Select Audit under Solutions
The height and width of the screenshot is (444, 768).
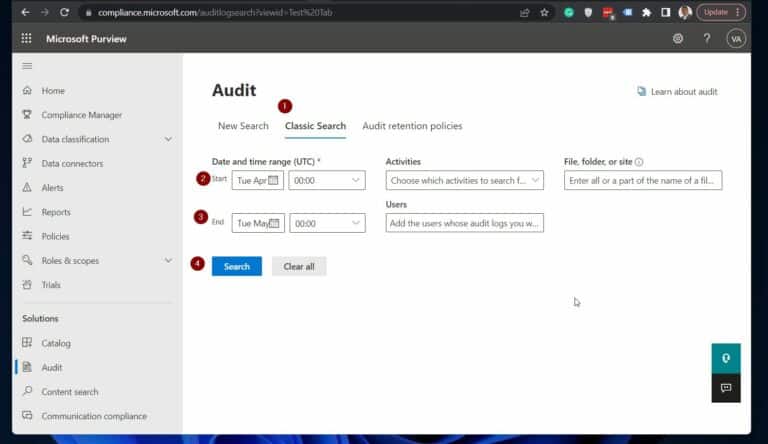tap(51, 368)
